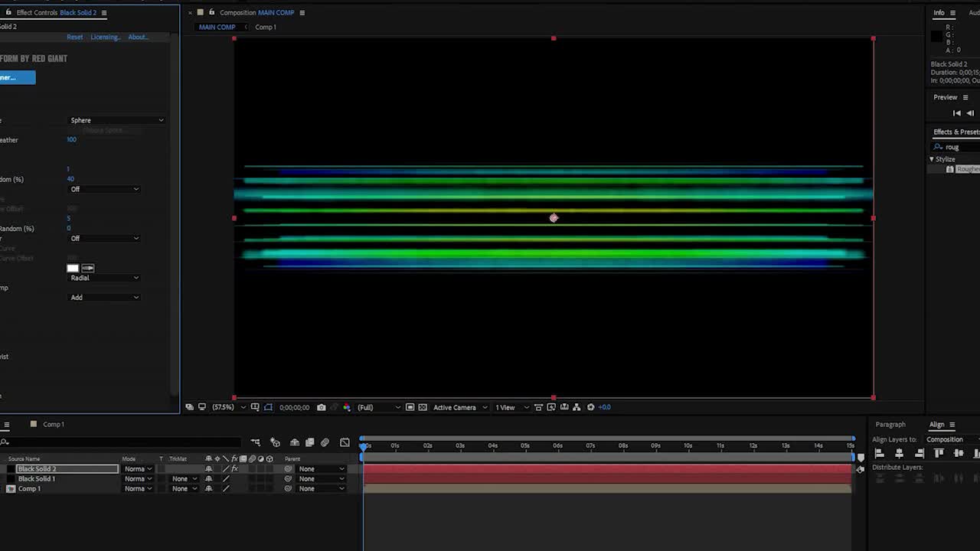The image size is (980, 551).
Task: Click the 0;00;00;00 timecode in viewer
Action: [x=294, y=407]
